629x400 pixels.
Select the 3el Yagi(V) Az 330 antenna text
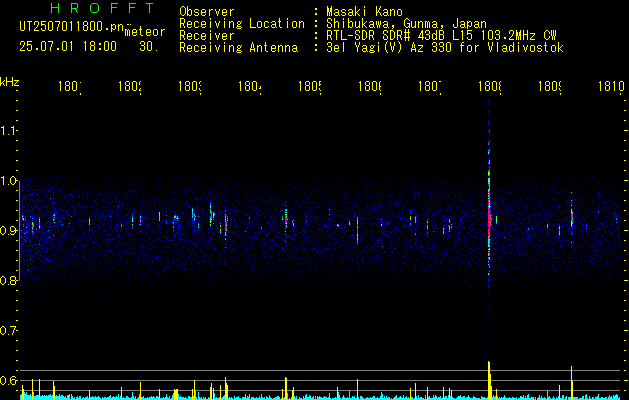coord(445,48)
